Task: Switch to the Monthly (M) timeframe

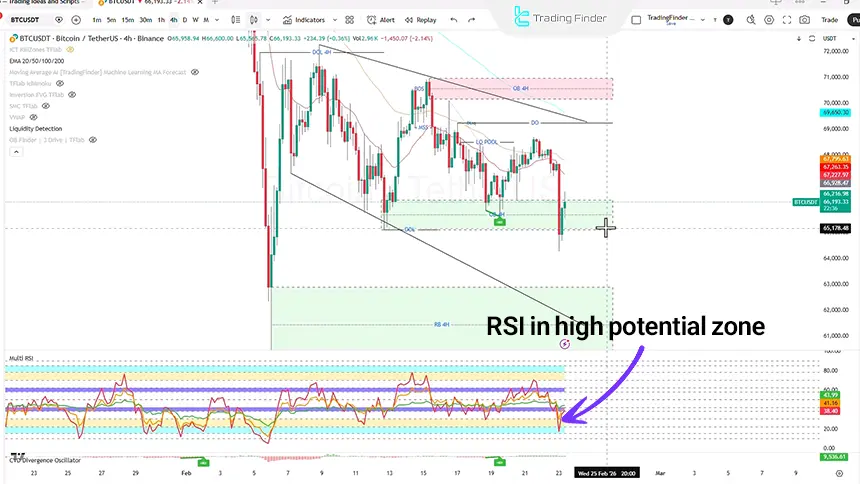Action: point(206,20)
